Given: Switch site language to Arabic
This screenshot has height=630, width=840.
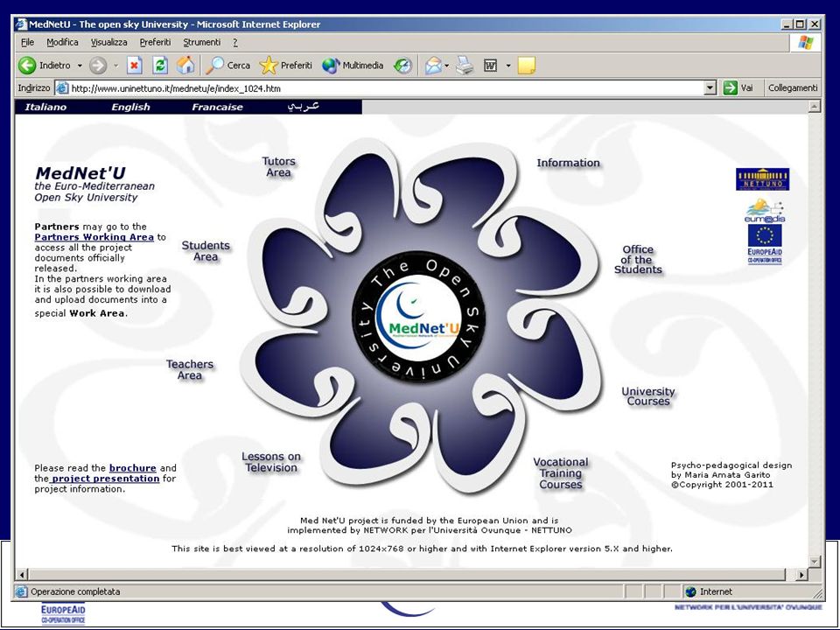Looking at the screenshot, I should [304, 106].
